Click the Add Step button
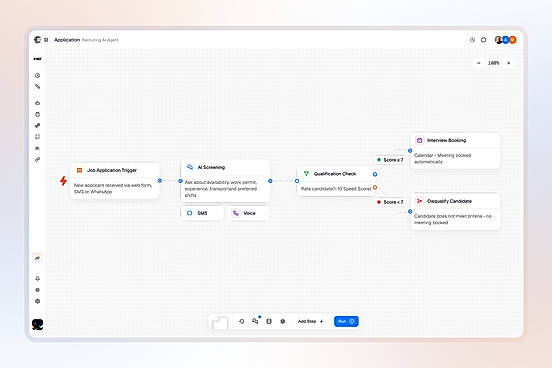552x368 pixels. tap(310, 321)
